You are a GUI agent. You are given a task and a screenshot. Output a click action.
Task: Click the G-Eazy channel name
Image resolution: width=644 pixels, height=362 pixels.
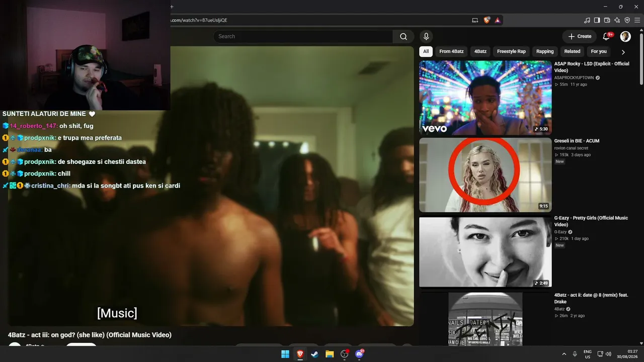pos(560,232)
